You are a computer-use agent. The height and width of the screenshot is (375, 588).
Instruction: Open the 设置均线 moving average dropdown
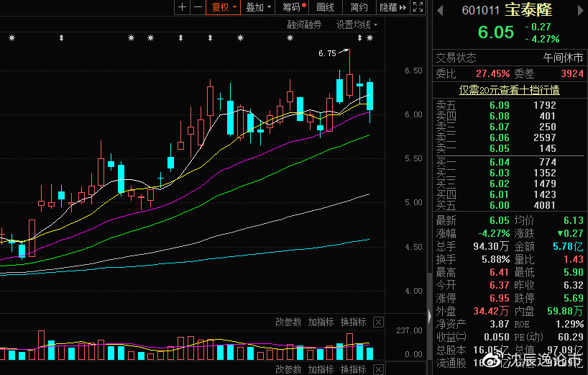357,24
